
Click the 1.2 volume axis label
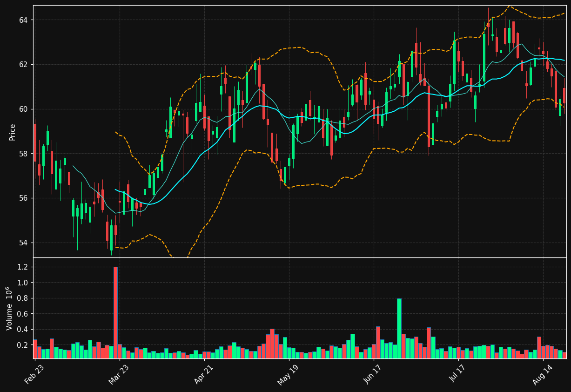pyautogui.click(x=23, y=267)
